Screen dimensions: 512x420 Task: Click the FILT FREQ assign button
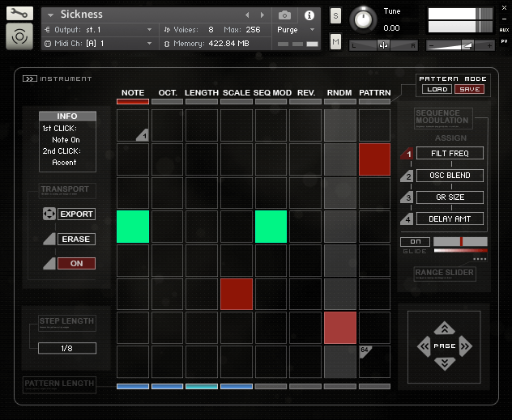[x=451, y=153]
